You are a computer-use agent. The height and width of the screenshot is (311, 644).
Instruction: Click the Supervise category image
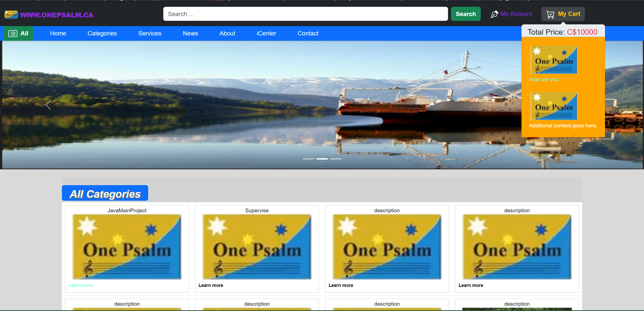[x=257, y=247]
